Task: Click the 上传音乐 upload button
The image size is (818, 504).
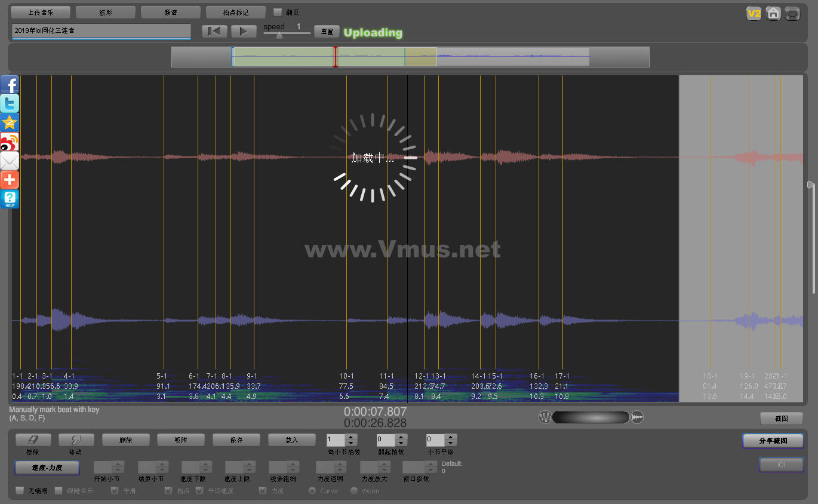Action: [41, 13]
